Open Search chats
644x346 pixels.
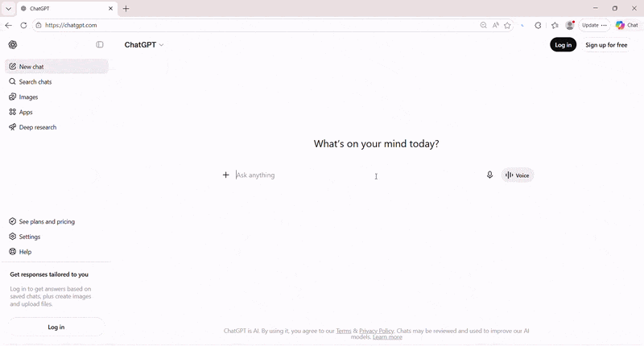[x=56, y=82]
